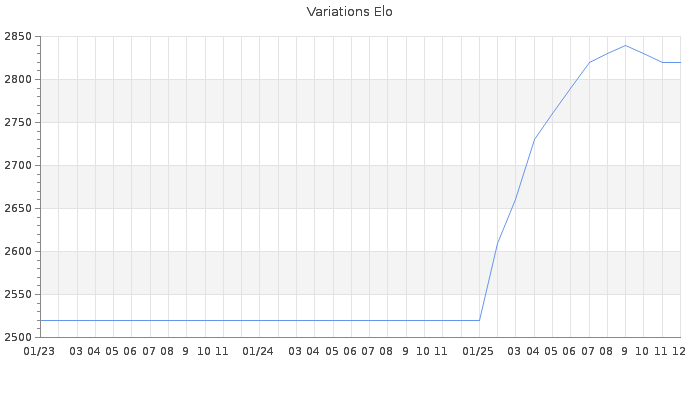
Task: Click the line's bend near 2730 Elo
Action: pos(534,139)
